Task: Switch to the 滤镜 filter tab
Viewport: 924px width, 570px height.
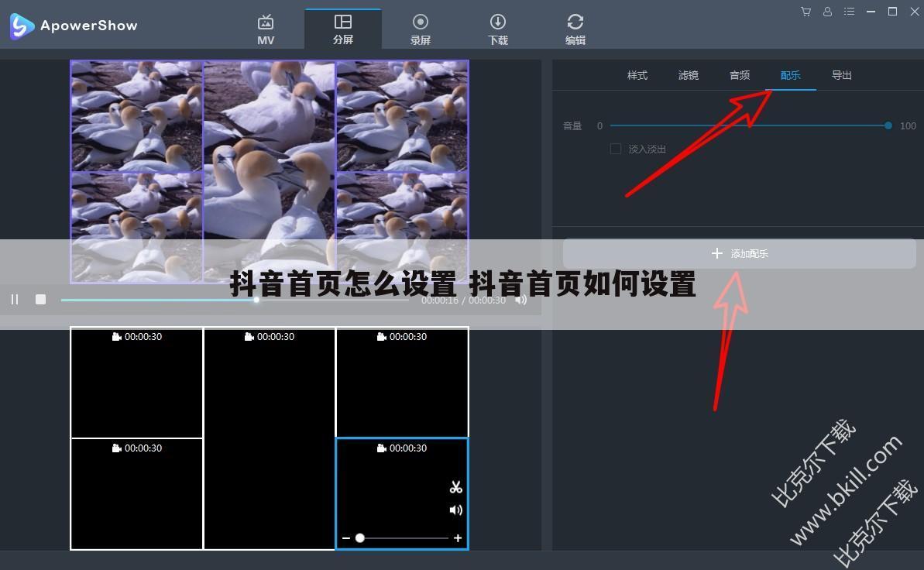Action: click(x=688, y=75)
